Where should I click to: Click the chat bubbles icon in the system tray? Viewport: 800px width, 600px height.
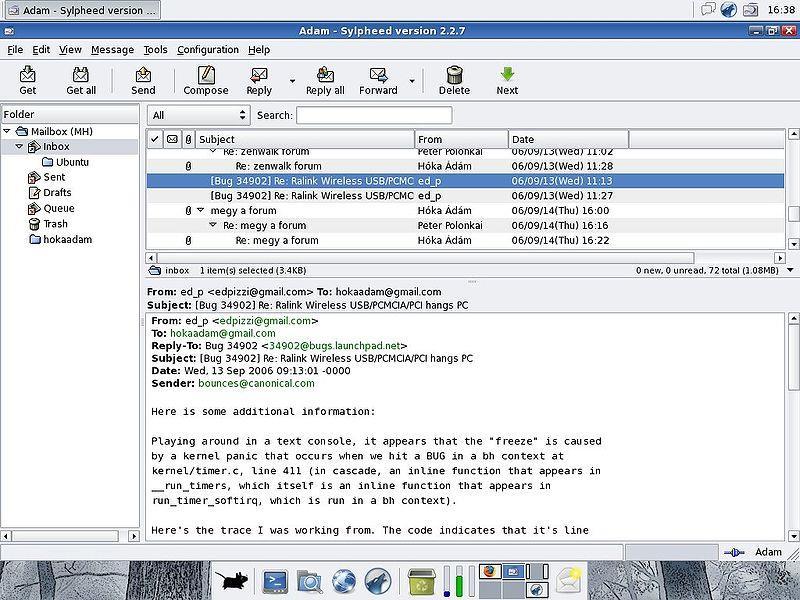(x=708, y=10)
